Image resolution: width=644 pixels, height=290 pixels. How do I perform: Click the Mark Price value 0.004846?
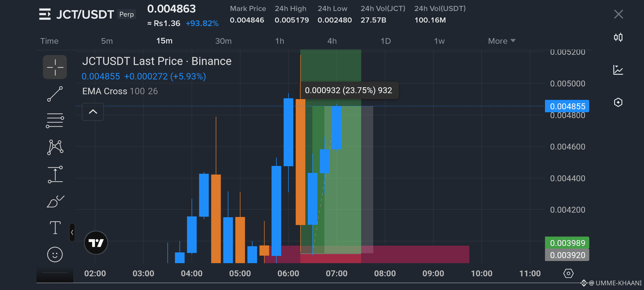pyautogui.click(x=247, y=20)
